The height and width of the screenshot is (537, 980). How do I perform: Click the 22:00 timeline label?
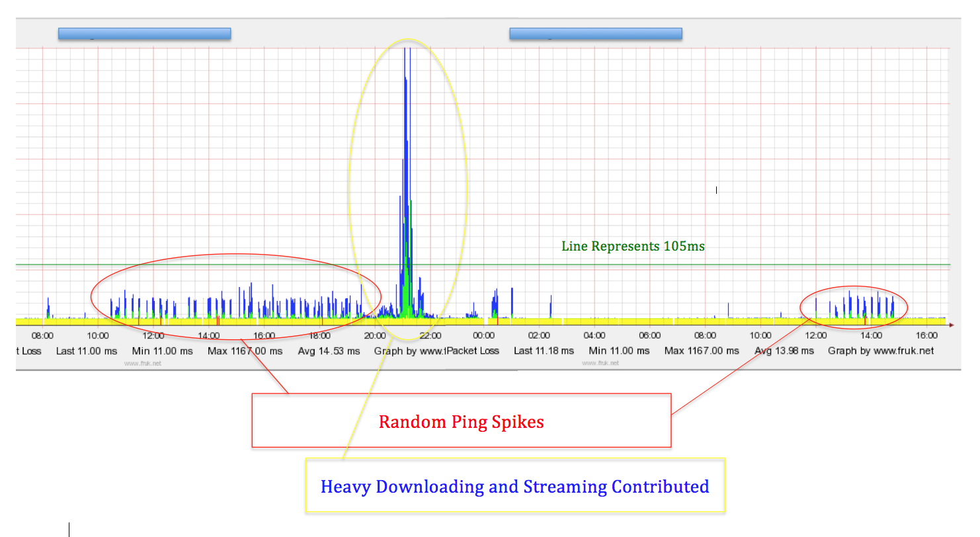430,335
